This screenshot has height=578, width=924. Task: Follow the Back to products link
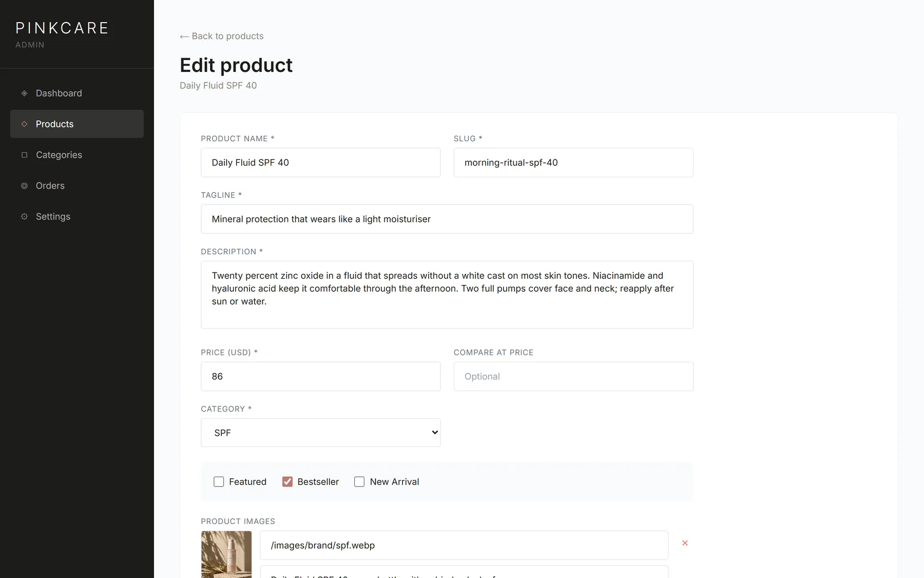[222, 36]
